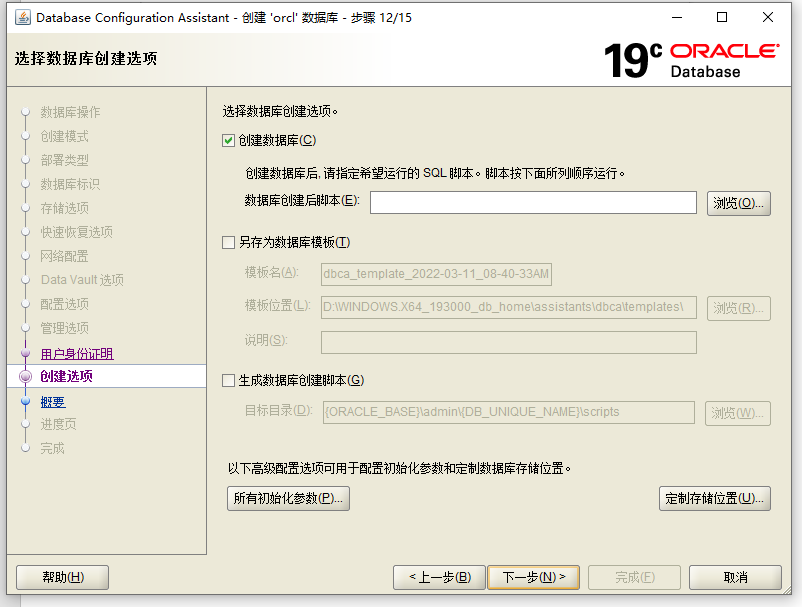Click the 创建模式 step in sidebar

tap(64, 136)
